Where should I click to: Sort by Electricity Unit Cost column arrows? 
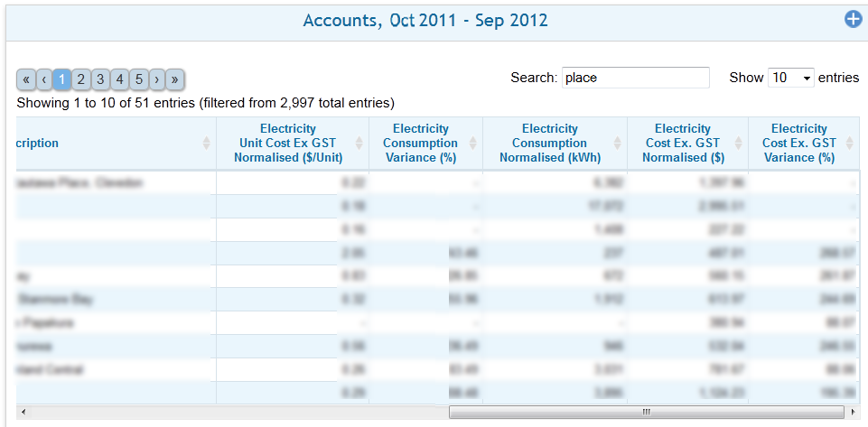click(359, 144)
